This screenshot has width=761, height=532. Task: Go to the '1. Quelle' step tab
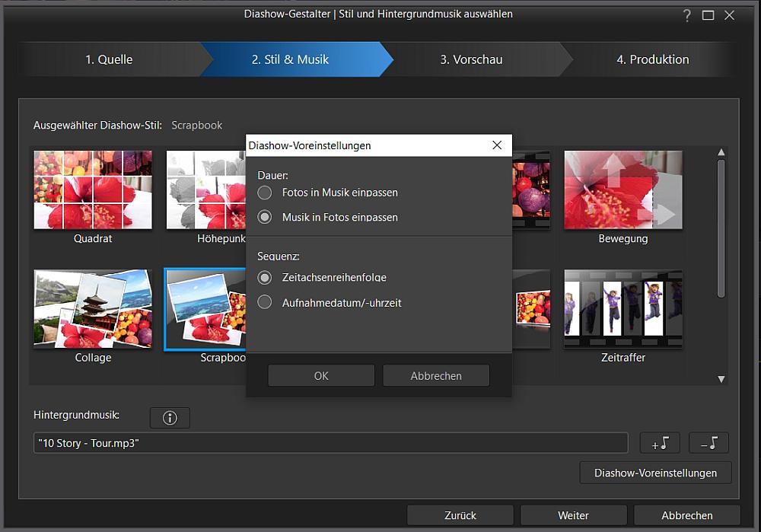[109, 59]
